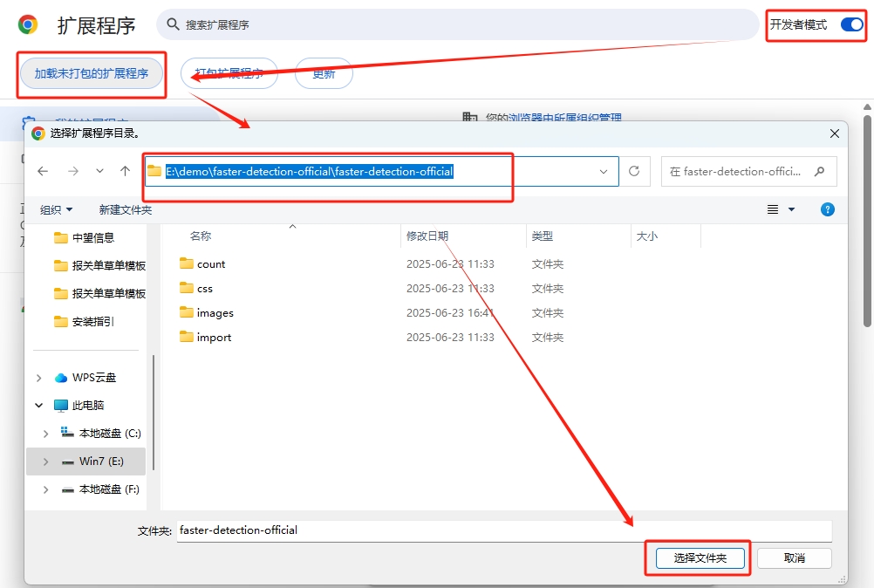Expand the WPS云盘 tree node

tap(38, 378)
